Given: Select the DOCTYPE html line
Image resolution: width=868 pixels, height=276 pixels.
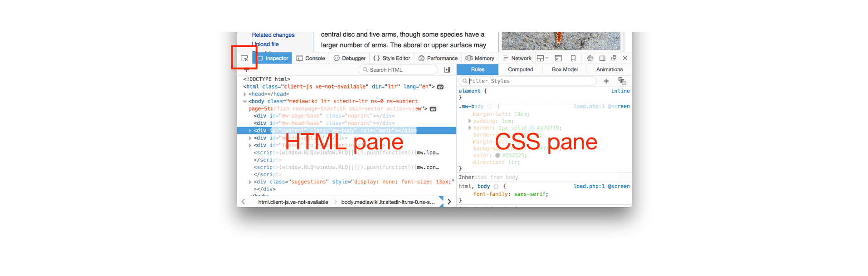Looking at the screenshot, I should point(267,79).
